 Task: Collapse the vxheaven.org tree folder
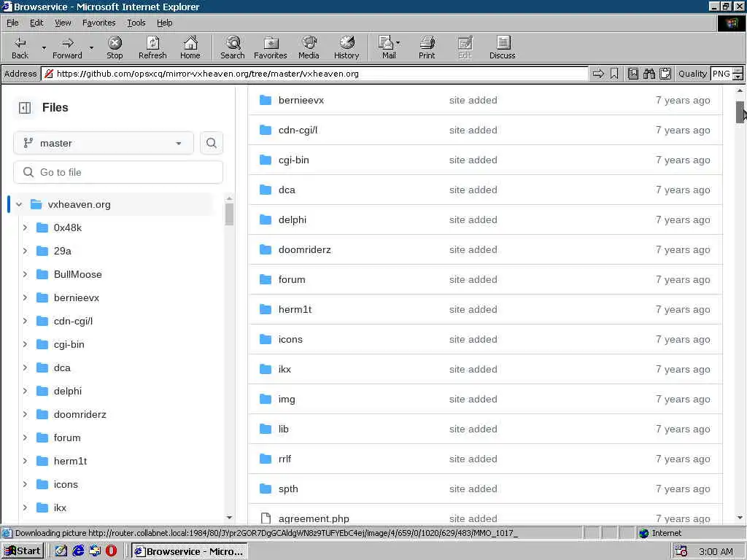[x=19, y=204]
